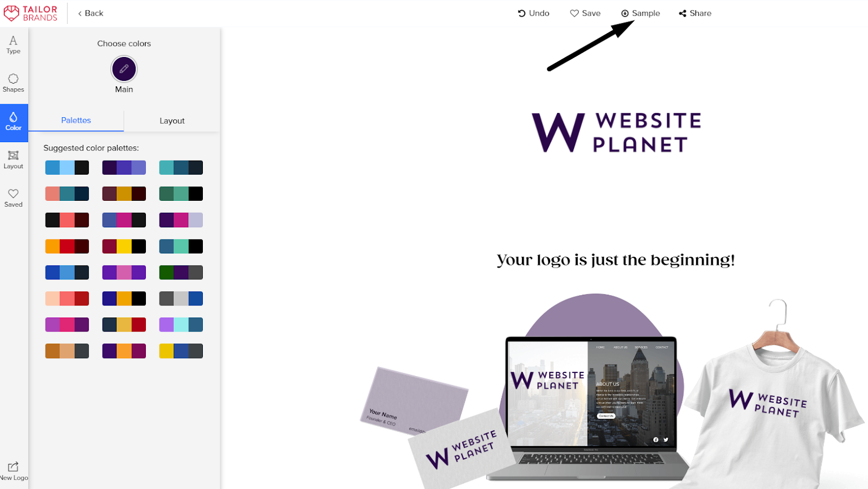The image size is (868, 489).
Task: Choose the maroon, gold, dark brown palette
Action: (124, 194)
